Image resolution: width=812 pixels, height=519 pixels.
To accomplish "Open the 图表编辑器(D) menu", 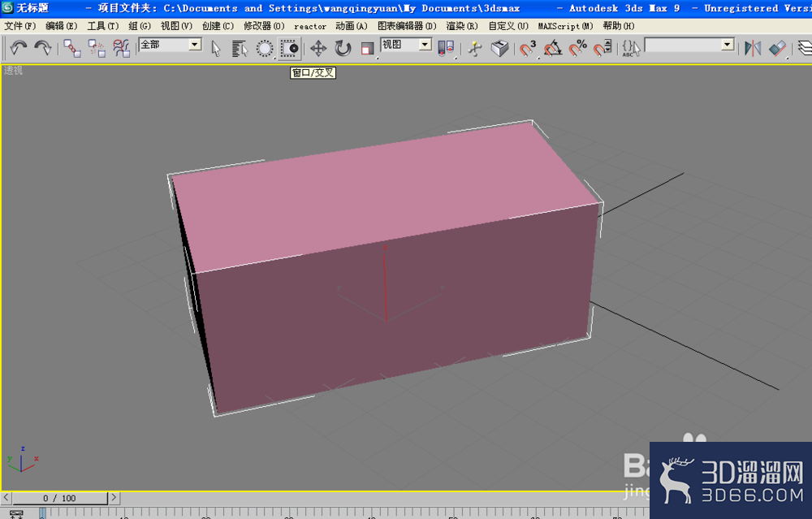I will [x=407, y=26].
